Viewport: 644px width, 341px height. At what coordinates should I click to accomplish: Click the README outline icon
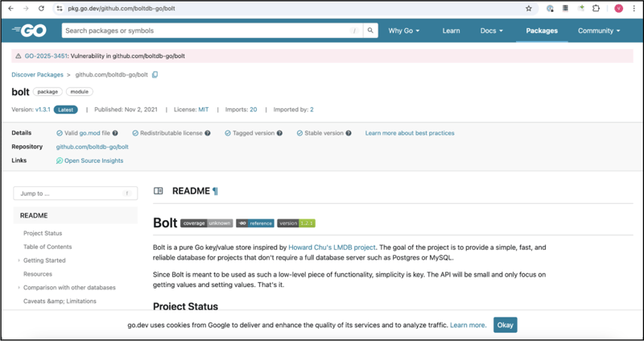(x=159, y=191)
